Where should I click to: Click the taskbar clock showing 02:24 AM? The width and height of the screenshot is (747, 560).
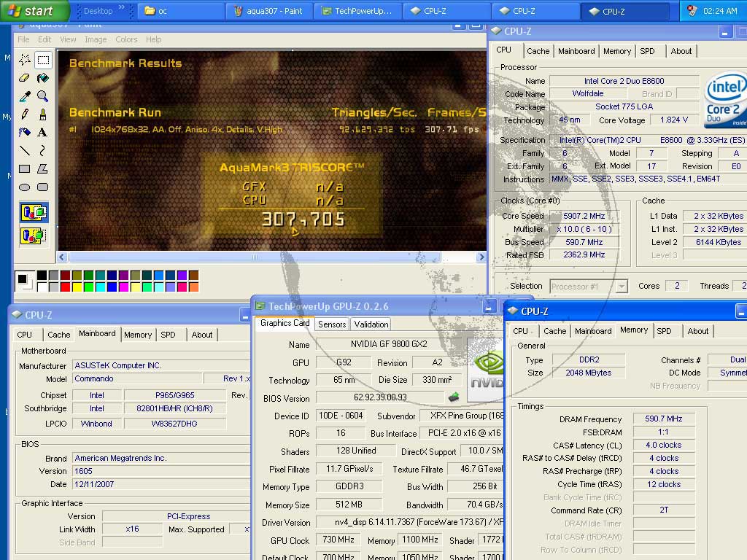[720, 11]
